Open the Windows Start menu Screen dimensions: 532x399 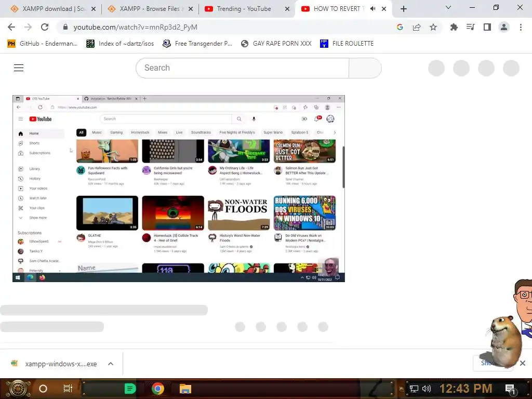[17, 389]
